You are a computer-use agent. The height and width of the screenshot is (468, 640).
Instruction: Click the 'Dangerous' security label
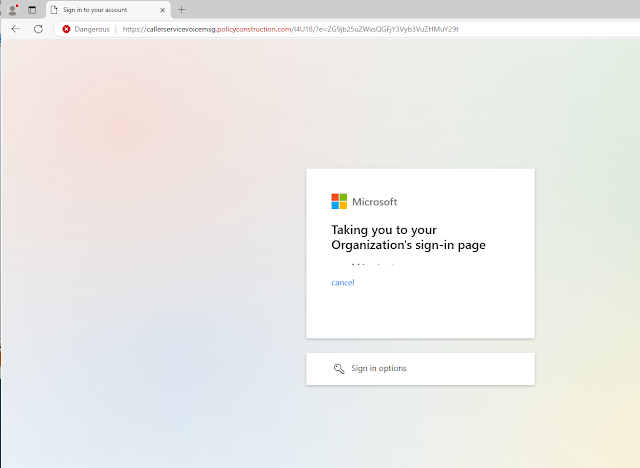(x=92, y=29)
